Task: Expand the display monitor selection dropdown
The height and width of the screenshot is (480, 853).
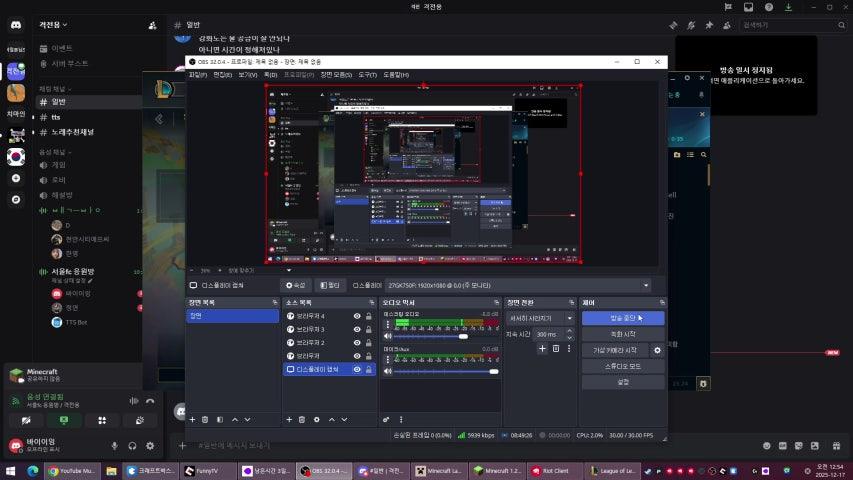Action: click(645, 285)
